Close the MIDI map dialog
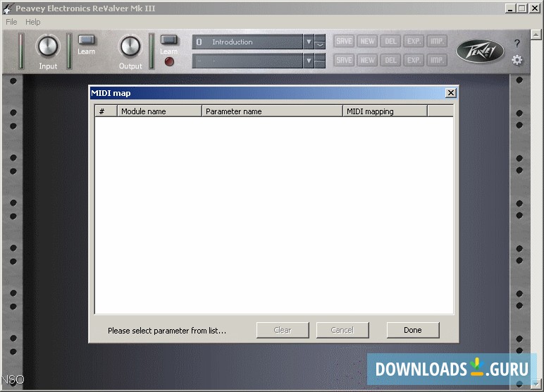 pos(450,92)
